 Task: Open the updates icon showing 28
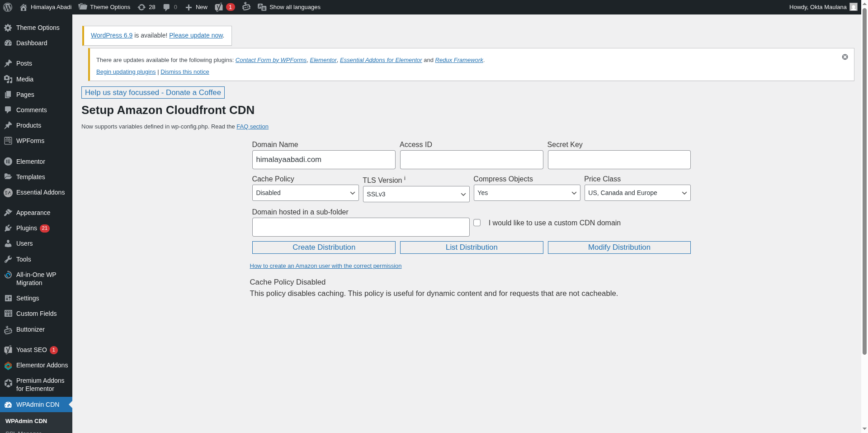point(142,7)
